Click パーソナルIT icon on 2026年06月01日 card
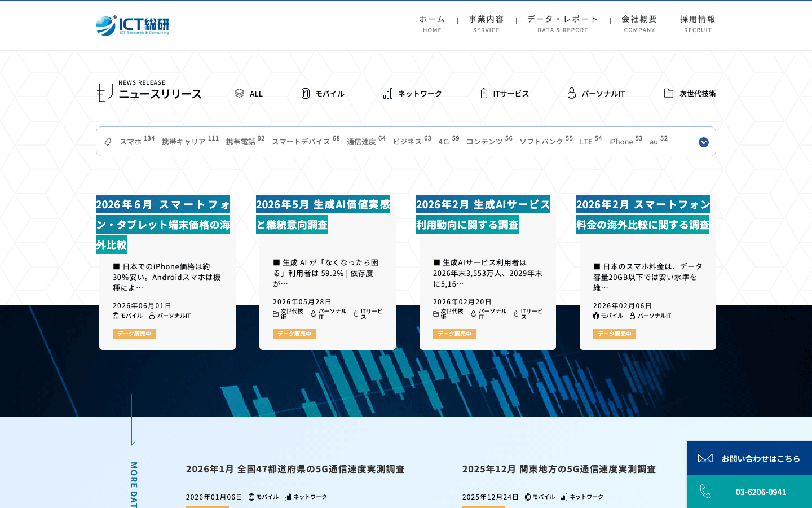Viewport: 812px width, 508px height. [x=152, y=316]
